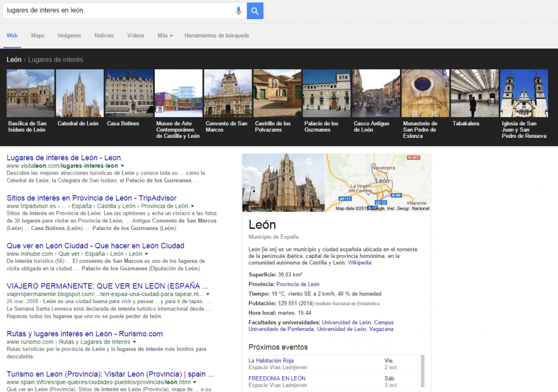Open the Catedral de León thumbnail
The image size is (558, 392).
point(80,93)
